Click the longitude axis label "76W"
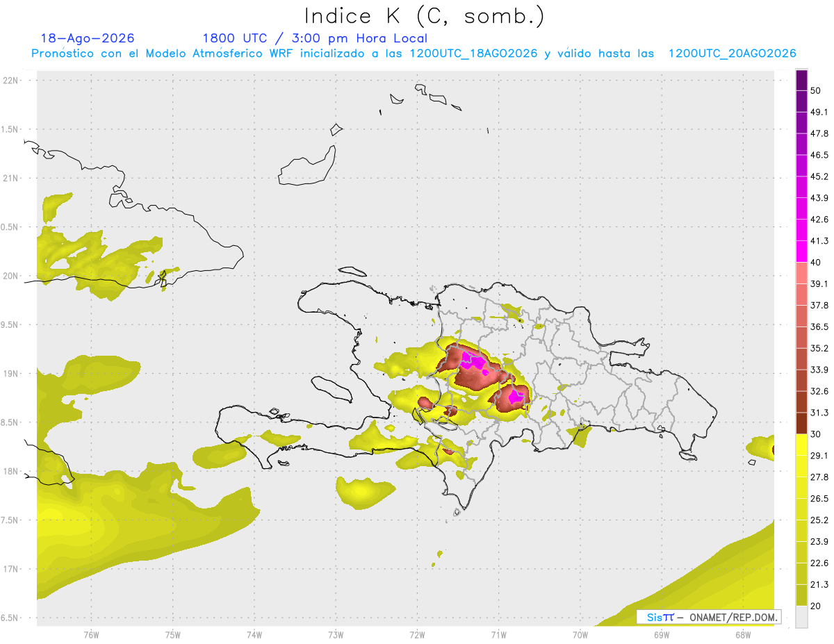 [91, 635]
